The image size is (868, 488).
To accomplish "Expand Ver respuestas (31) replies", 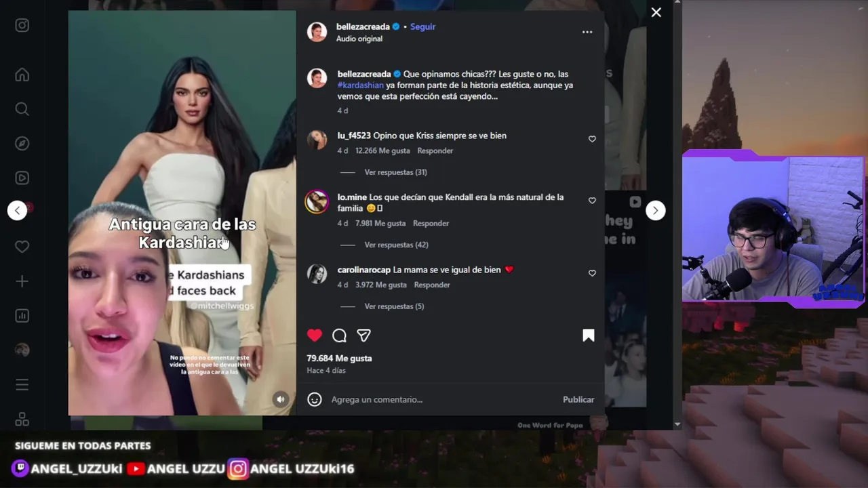I will tap(395, 172).
